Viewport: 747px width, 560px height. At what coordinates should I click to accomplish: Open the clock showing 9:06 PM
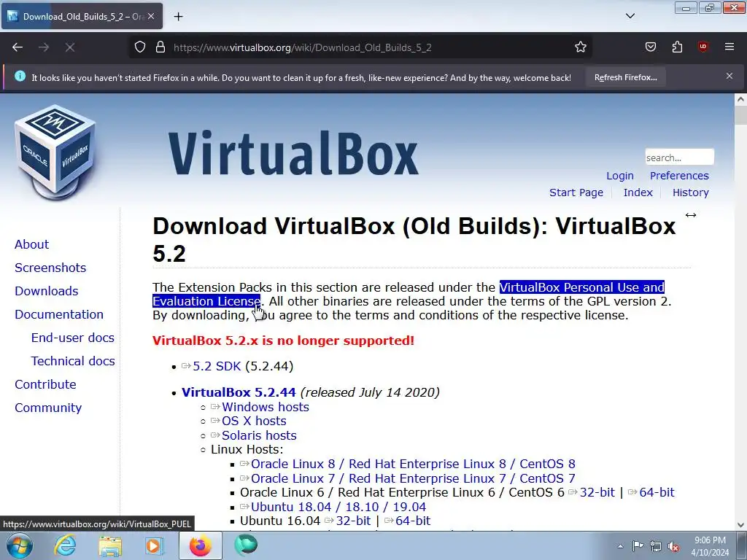coord(710,546)
